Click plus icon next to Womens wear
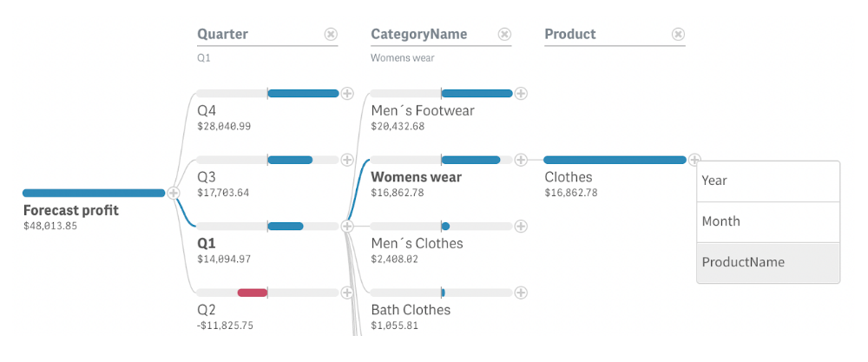The height and width of the screenshot is (362, 868). click(521, 160)
